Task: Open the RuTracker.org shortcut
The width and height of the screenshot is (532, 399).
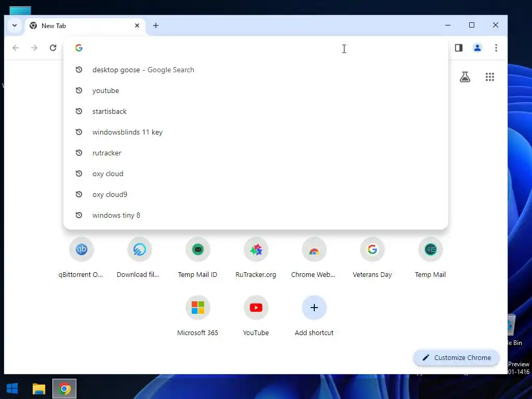Action: point(256,258)
